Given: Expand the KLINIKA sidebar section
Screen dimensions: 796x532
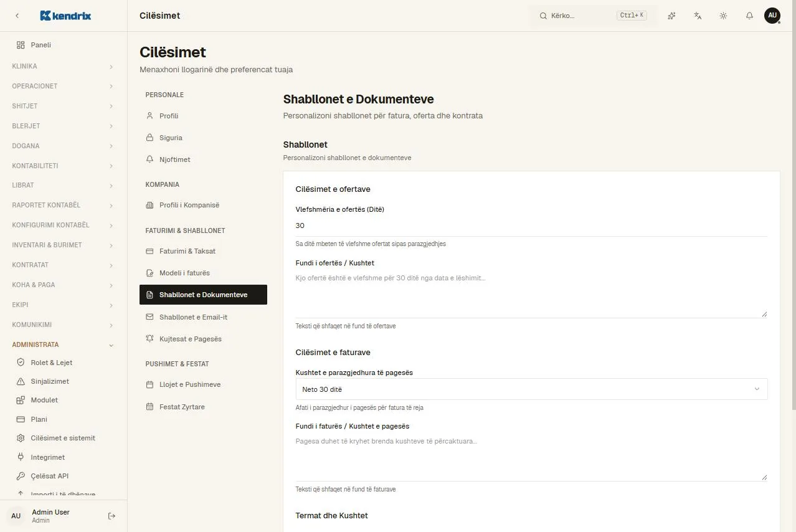Looking at the screenshot, I should (64, 66).
